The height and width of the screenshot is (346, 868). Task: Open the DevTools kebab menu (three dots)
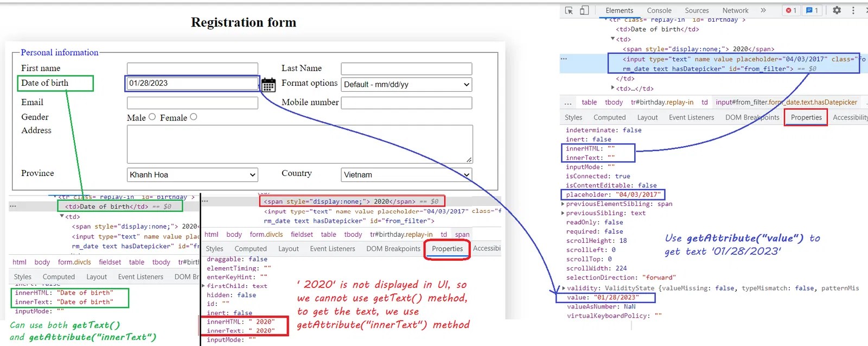click(853, 10)
